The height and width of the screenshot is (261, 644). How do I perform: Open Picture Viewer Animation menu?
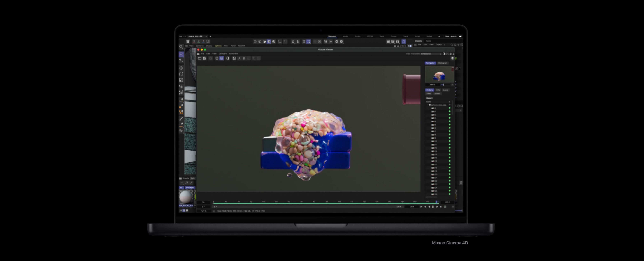coord(233,54)
